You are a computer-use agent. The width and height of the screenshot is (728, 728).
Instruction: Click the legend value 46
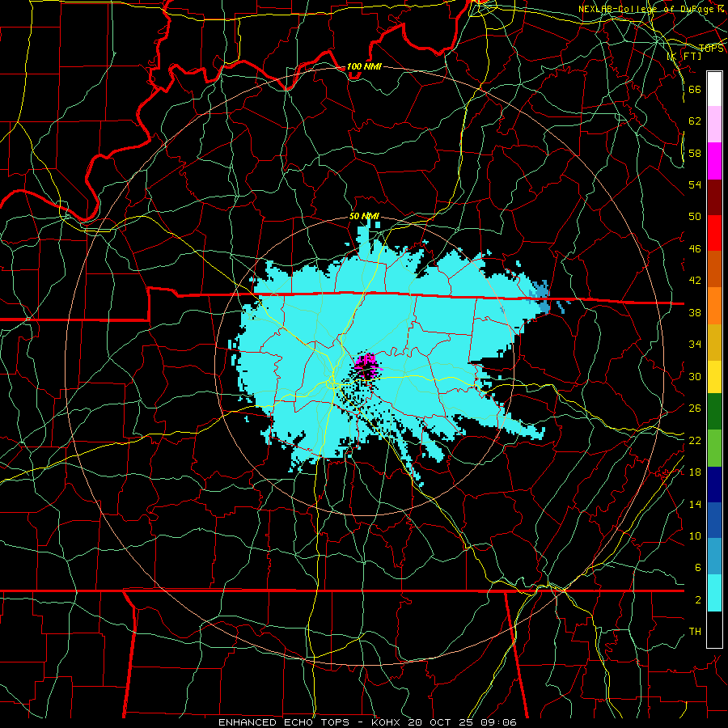tap(695, 249)
